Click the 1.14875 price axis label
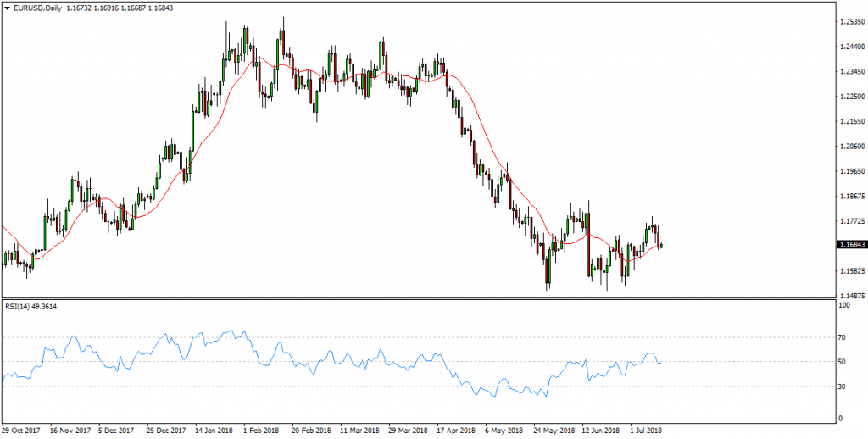 (852, 296)
